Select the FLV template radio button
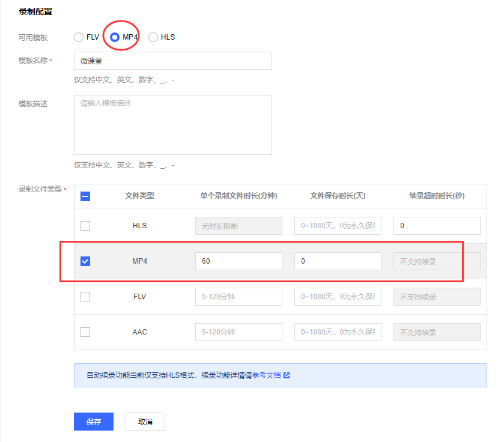The image size is (504, 442). click(79, 37)
